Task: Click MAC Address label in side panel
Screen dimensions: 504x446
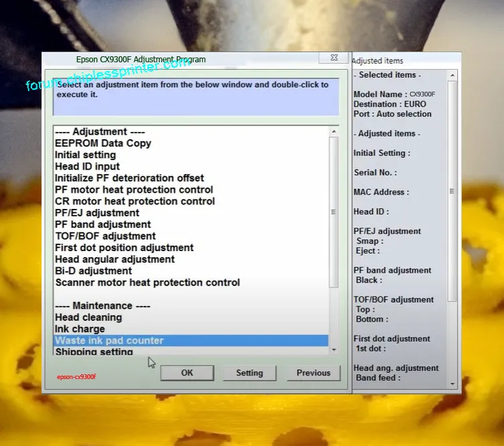Action: tap(381, 192)
